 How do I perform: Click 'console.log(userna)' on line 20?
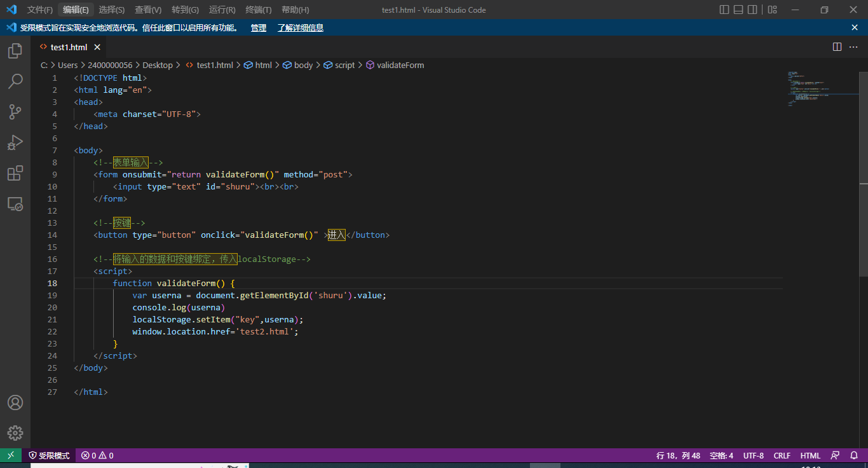click(x=179, y=307)
